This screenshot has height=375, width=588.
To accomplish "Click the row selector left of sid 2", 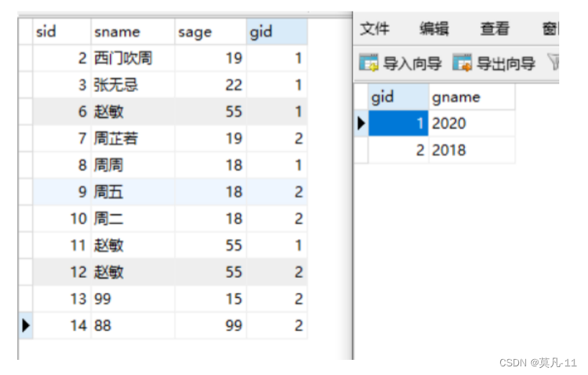I will click(x=25, y=58).
